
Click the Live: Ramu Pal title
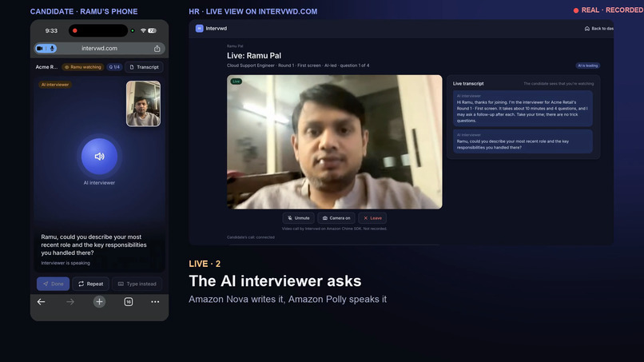(x=254, y=55)
